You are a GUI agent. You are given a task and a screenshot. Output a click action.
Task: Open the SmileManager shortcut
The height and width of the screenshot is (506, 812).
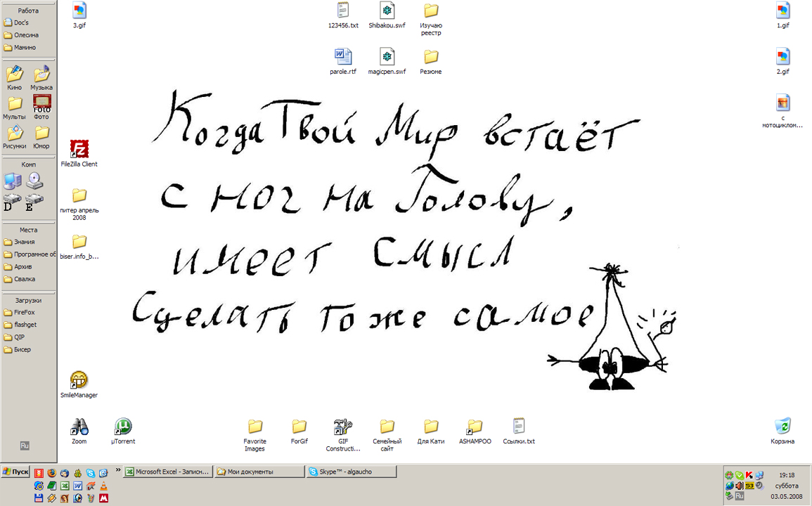[79, 380]
